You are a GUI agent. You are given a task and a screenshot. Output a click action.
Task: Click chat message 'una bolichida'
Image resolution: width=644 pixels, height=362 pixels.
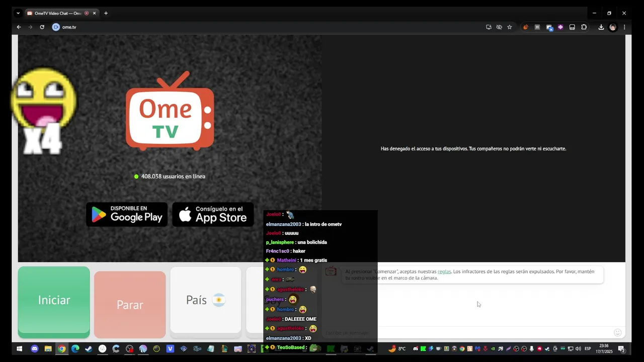click(x=312, y=242)
